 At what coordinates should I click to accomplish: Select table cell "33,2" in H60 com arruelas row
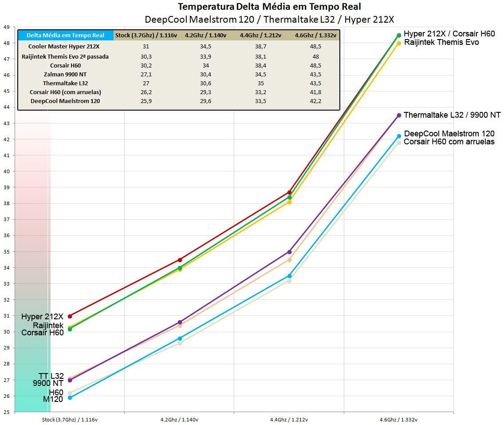[x=261, y=92]
